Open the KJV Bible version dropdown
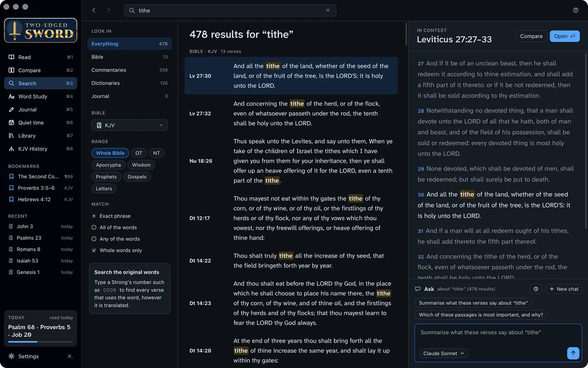The width and height of the screenshot is (588, 368). [129, 125]
